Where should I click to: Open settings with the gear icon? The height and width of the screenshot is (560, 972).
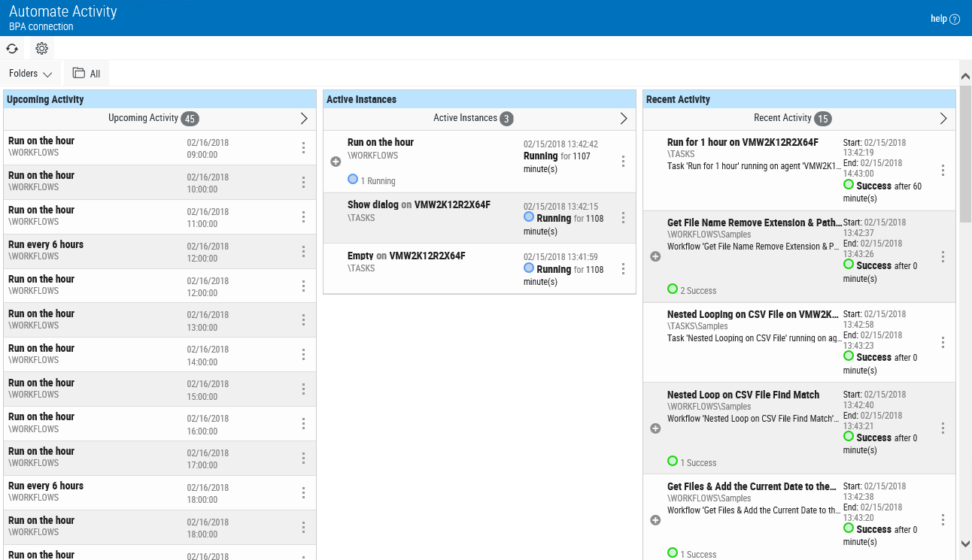[x=42, y=48]
